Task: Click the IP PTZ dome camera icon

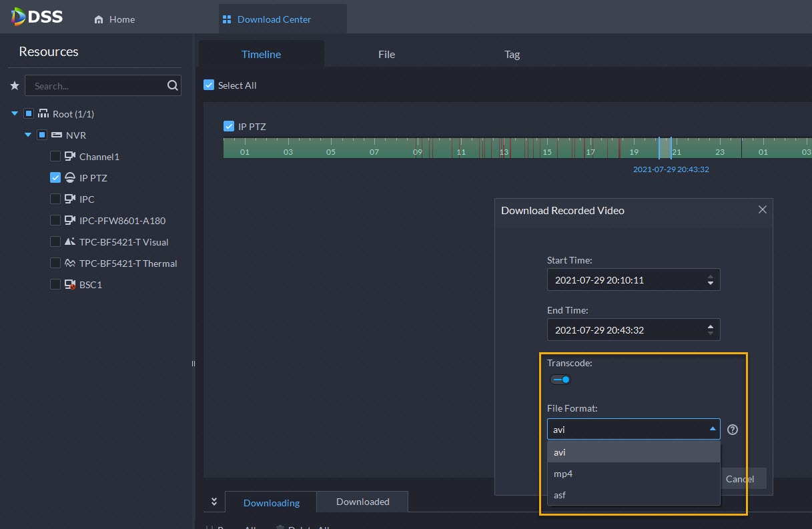Action: pyautogui.click(x=70, y=178)
